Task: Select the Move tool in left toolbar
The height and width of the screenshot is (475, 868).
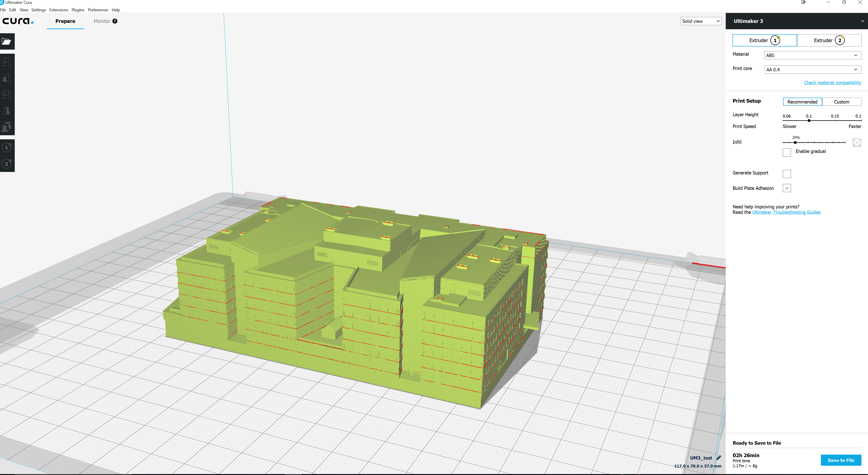Action: coord(7,62)
